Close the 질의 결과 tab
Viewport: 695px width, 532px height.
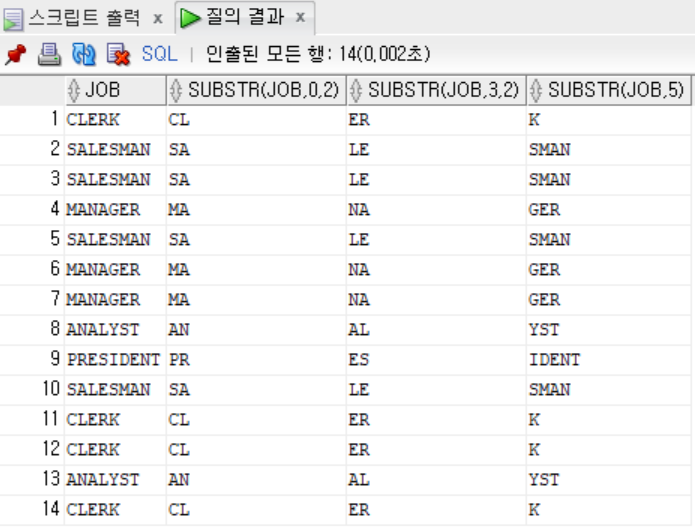[301, 18]
